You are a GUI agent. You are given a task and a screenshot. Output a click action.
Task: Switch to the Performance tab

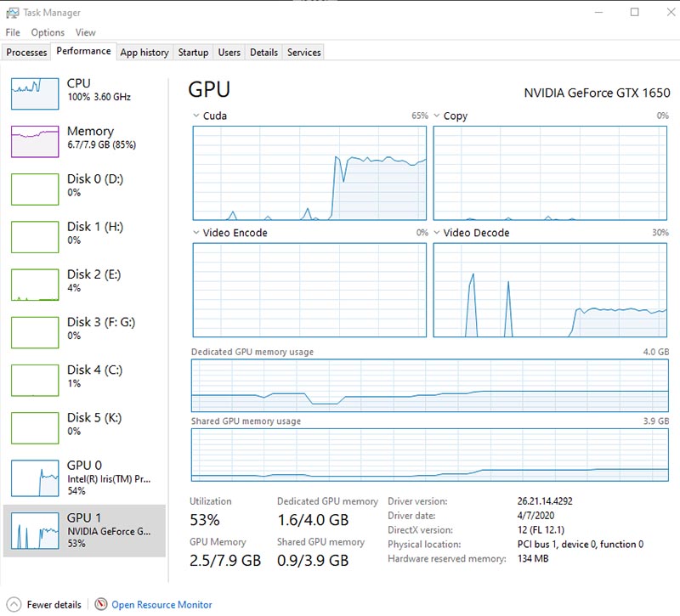(83, 51)
